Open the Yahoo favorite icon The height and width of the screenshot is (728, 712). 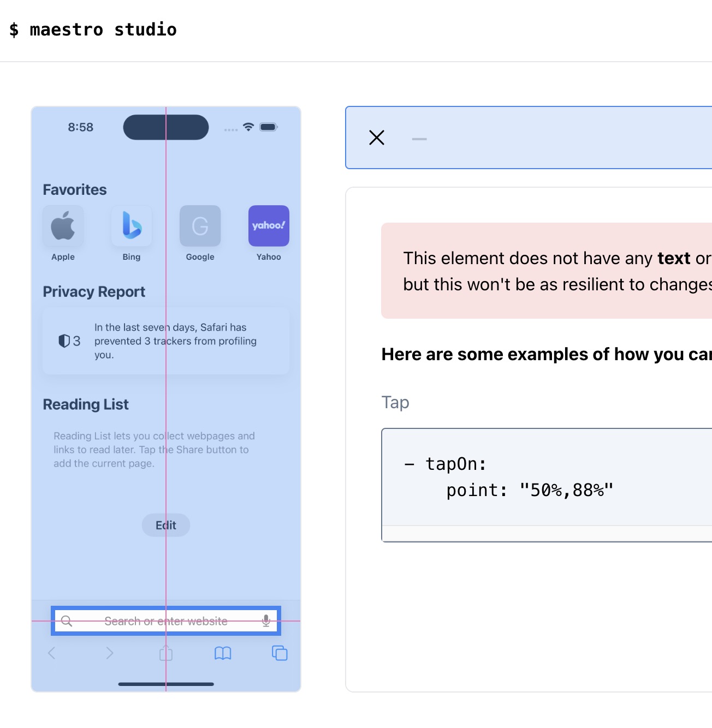269,226
